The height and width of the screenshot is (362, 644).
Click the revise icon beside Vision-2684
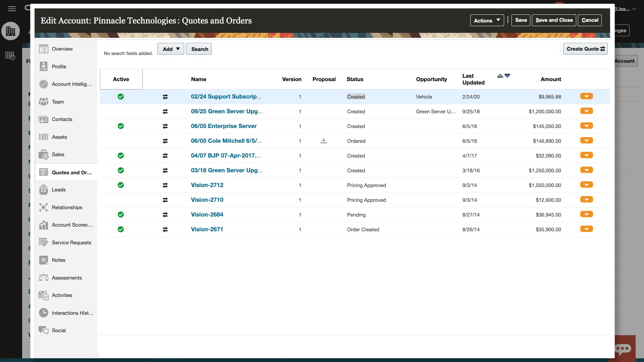click(x=165, y=215)
